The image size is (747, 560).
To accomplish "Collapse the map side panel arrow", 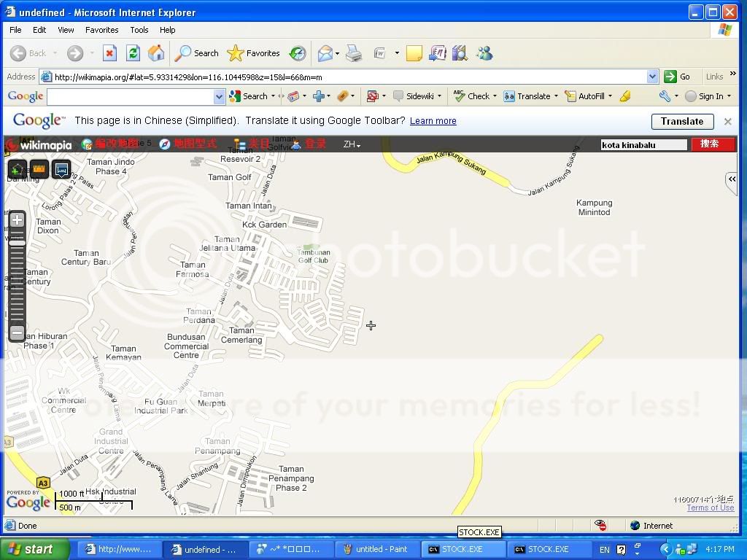I will pos(731,179).
